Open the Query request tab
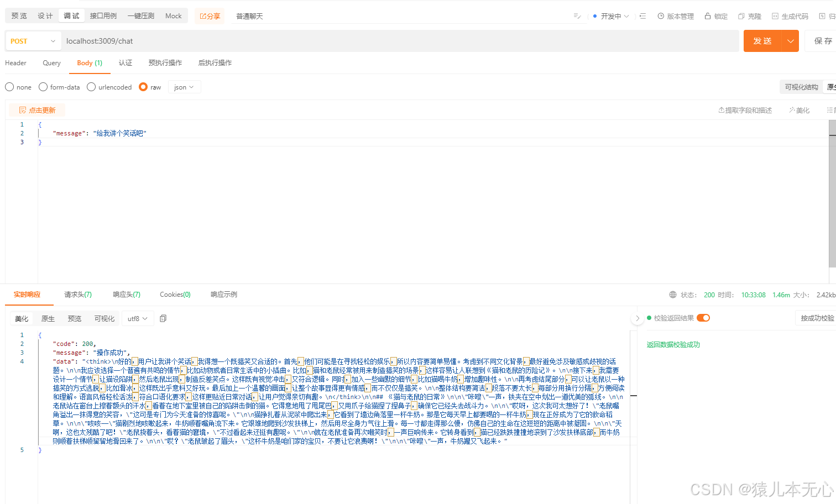Image resolution: width=836 pixels, height=504 pixels. 51,62
